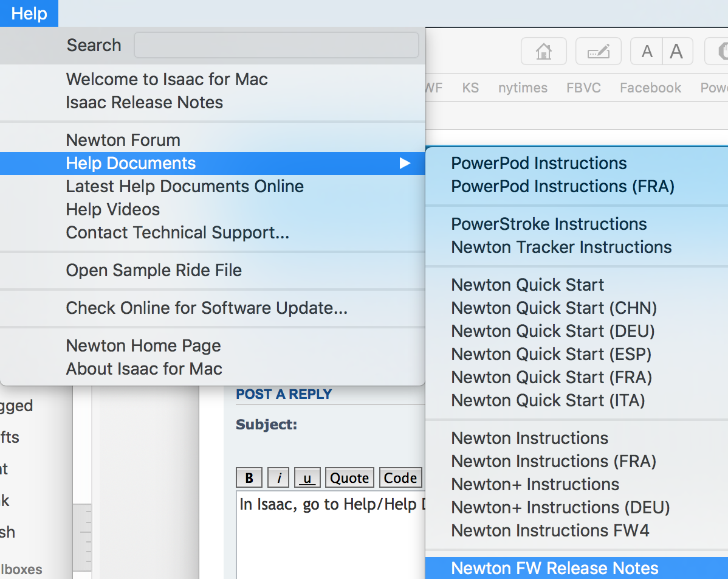The height and width of the screenshot is (579, 728).
Task: Open Newton Instructions (FRA)
Action: tap(577, 462)
